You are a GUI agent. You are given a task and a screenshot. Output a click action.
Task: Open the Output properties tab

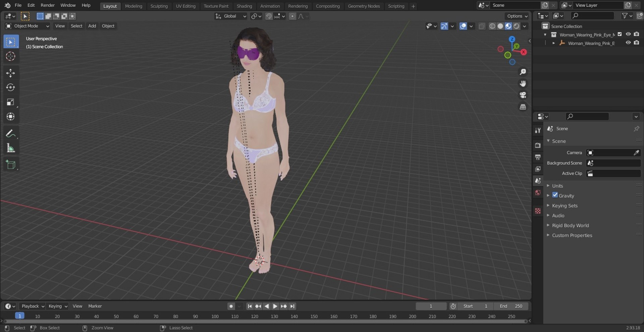tap(538, 157)
